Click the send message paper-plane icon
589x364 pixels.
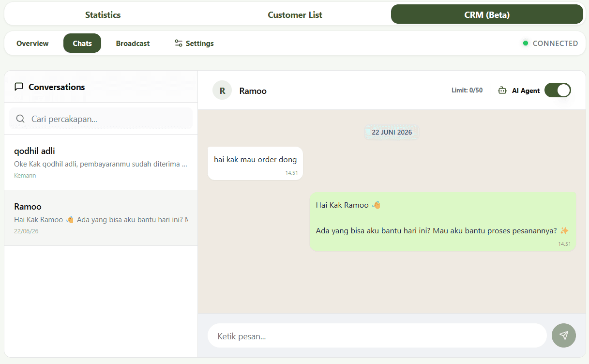[563, 335]
